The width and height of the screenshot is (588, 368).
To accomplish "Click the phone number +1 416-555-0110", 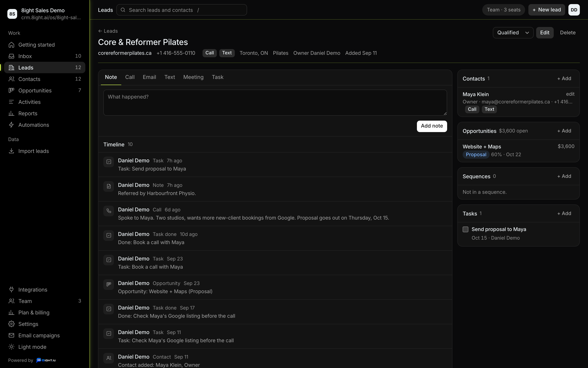I will point(176,53).
